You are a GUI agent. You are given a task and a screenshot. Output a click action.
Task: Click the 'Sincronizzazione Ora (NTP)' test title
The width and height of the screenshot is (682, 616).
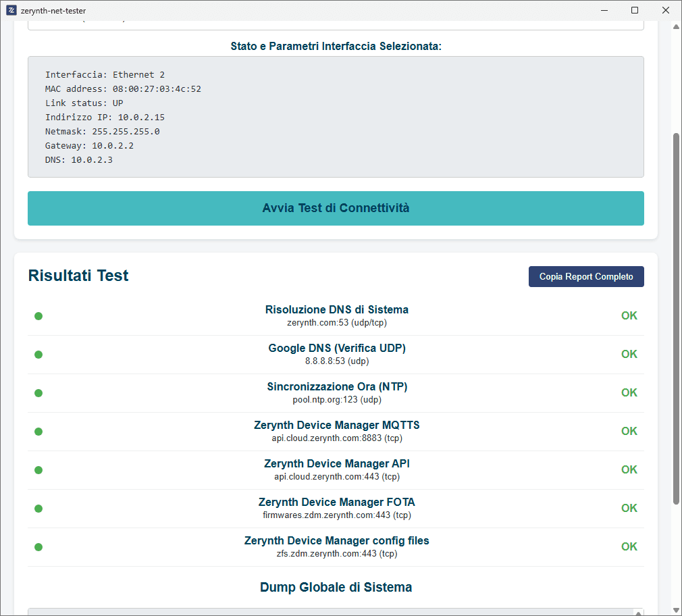point(337,387)
